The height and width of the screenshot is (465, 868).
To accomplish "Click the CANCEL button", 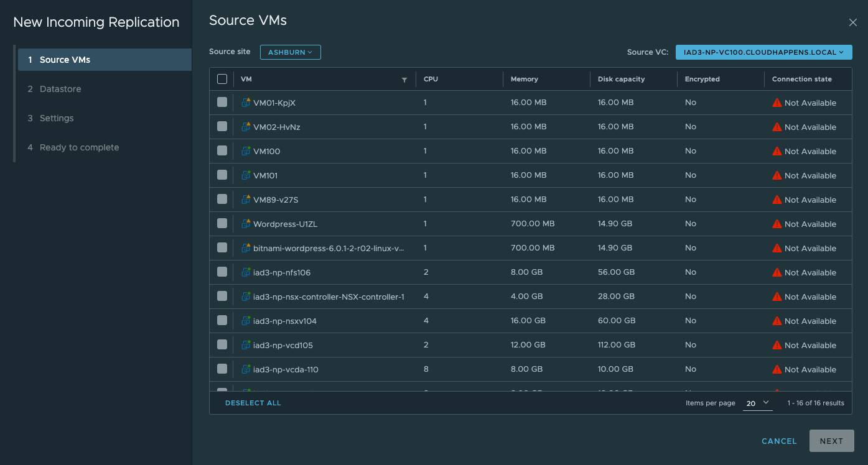I will 779,441.
